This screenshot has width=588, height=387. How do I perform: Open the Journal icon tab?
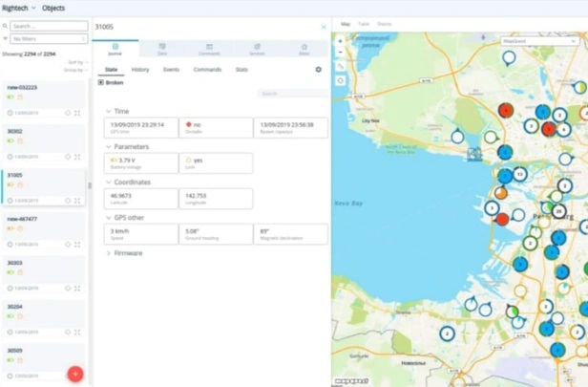115,49
